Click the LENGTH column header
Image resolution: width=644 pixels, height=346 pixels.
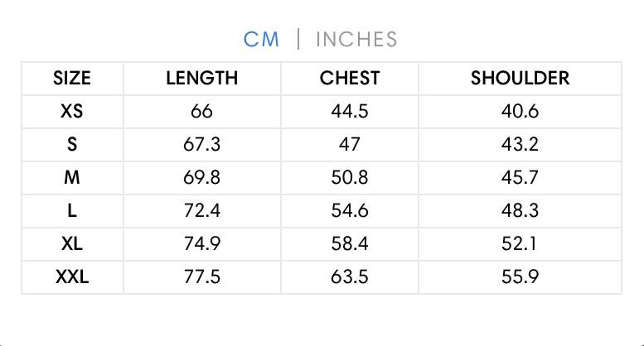[x=201, y=78]
